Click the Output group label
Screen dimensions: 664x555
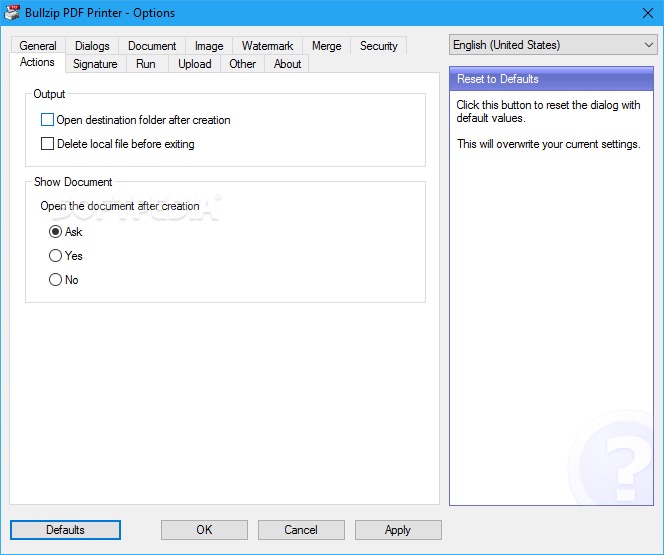pos(49,94)
